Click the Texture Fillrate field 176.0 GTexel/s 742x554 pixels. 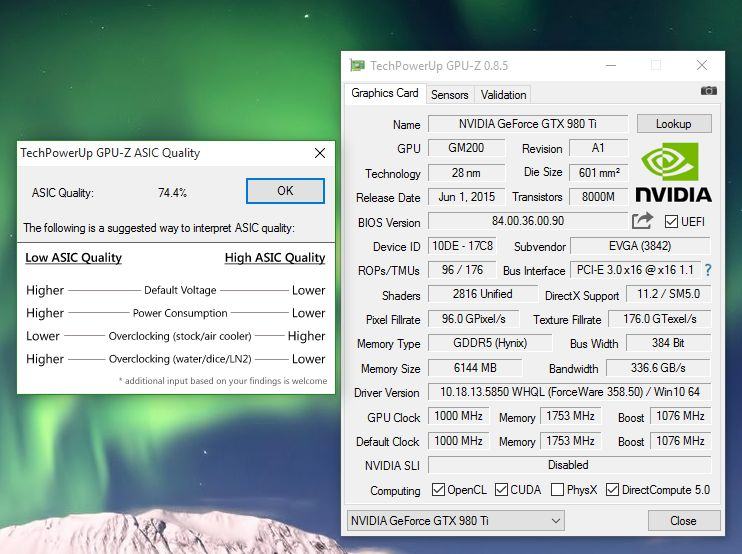[660, 319]
